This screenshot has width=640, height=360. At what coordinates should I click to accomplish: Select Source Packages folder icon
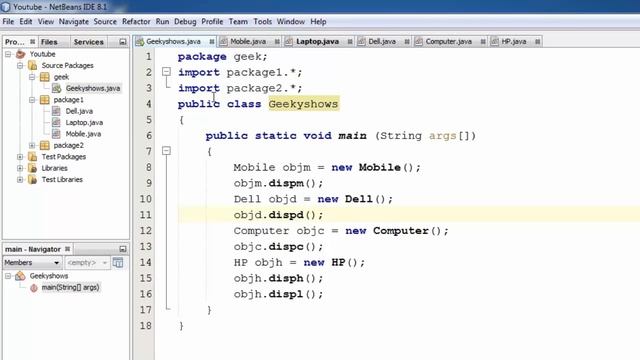click(x=33, y=65)
